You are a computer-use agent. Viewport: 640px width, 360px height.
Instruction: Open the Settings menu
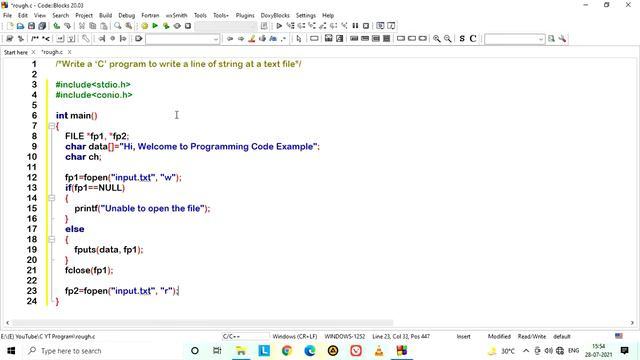pos(306,16)
